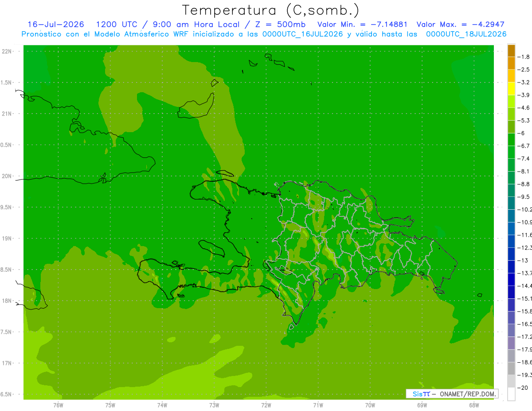Pick the blue swatch between -12.3 and -13
The width and height of the screenshot is (532, 411).
click(511, 254)
